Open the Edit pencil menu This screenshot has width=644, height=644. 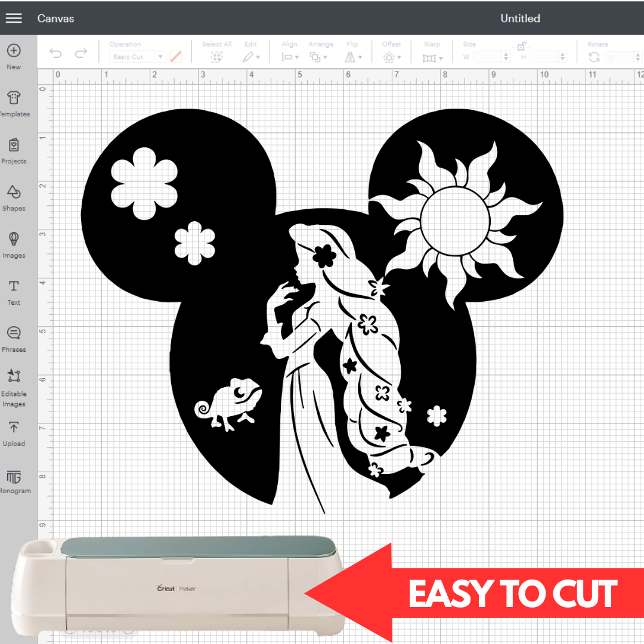pyautogui.click(x=251, y=57)
